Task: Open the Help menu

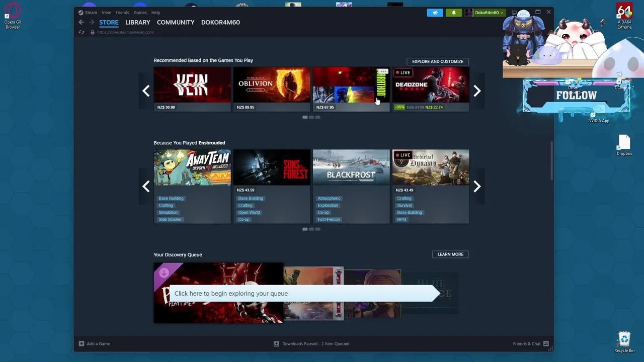Action: tap(156, 13)
